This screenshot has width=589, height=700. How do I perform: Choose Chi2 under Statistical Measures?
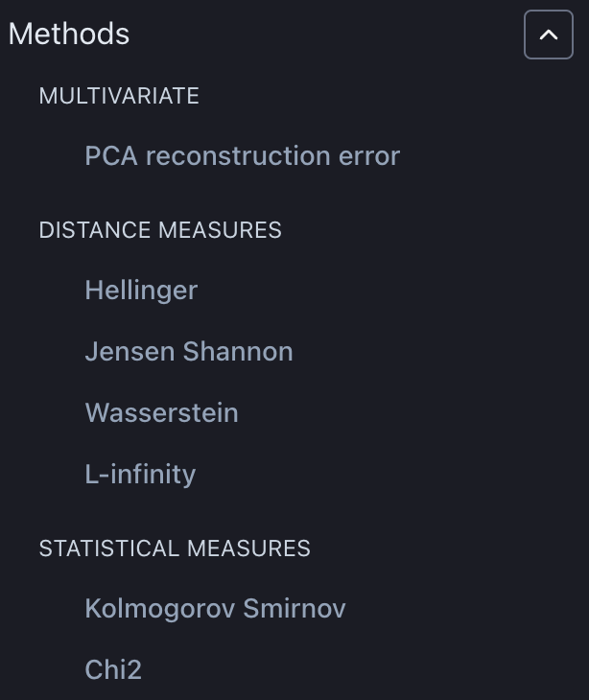point(113,669)
